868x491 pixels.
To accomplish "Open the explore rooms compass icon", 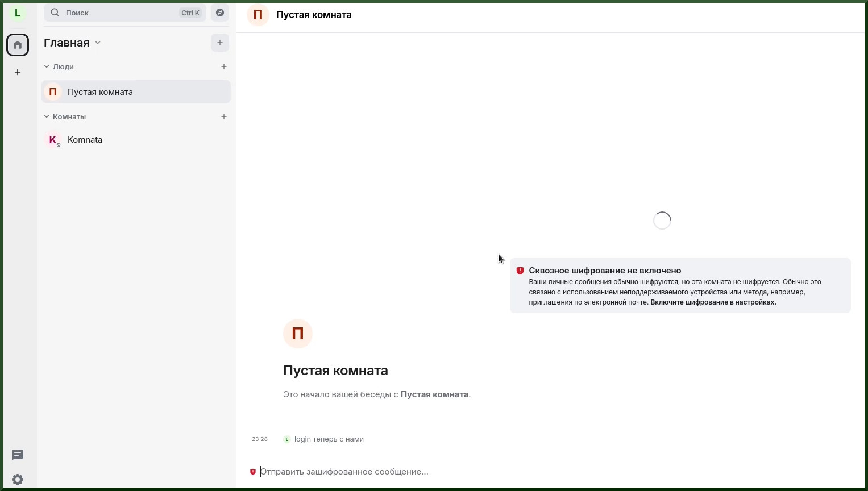I will coord(220,13).
